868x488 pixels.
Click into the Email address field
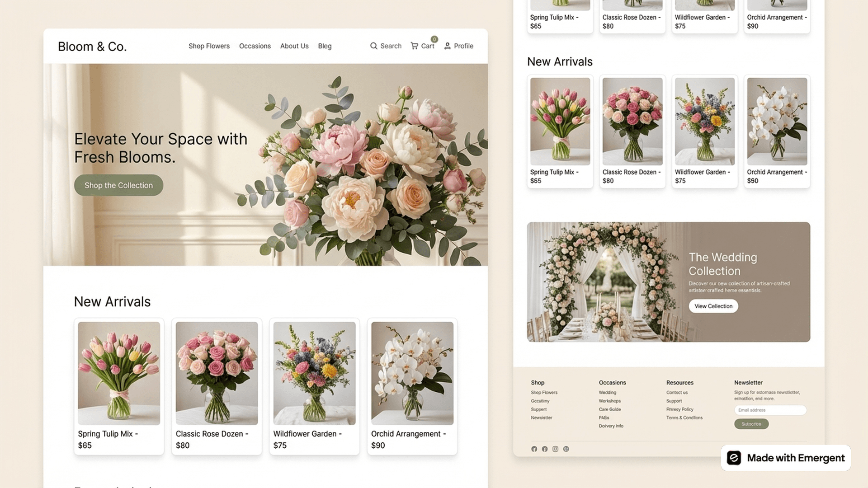click(x=770, y=410)
